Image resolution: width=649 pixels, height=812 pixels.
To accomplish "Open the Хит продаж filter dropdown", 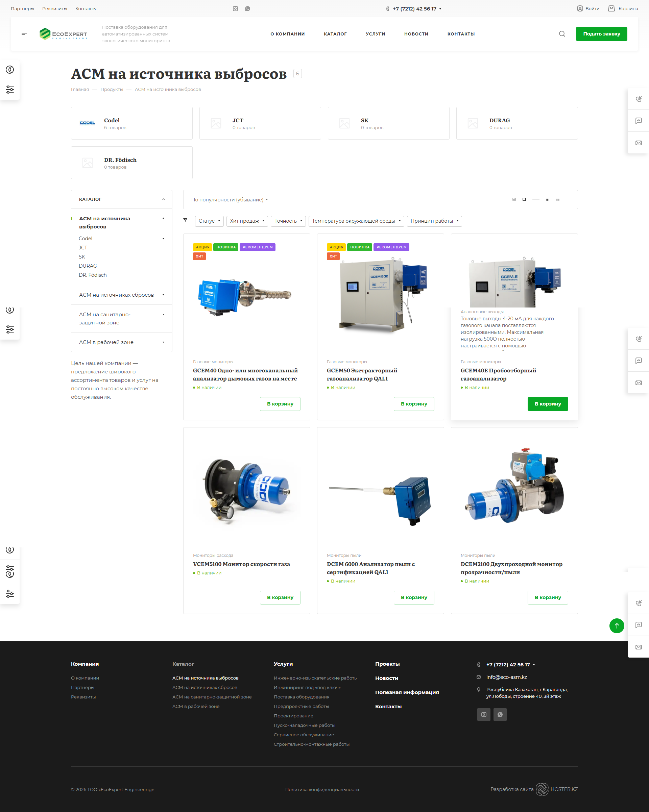I will [x=247, y=221].
